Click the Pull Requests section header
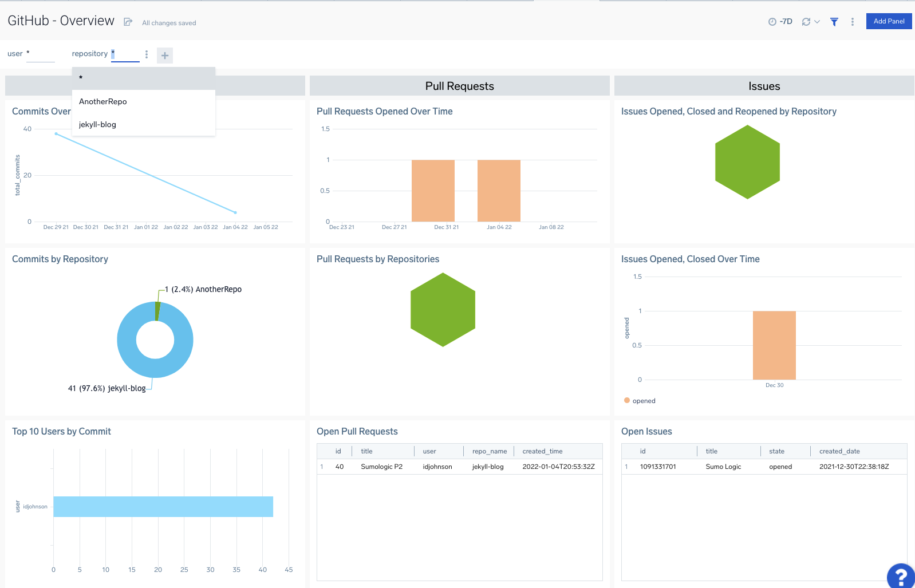Viewport: 915px width, 588px height. coord(460,86)
